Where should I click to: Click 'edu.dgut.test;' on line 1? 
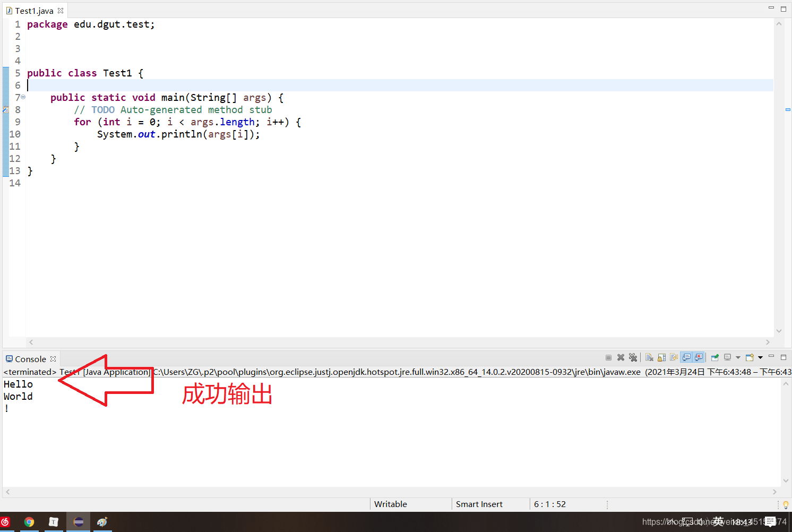coord(114,24)
